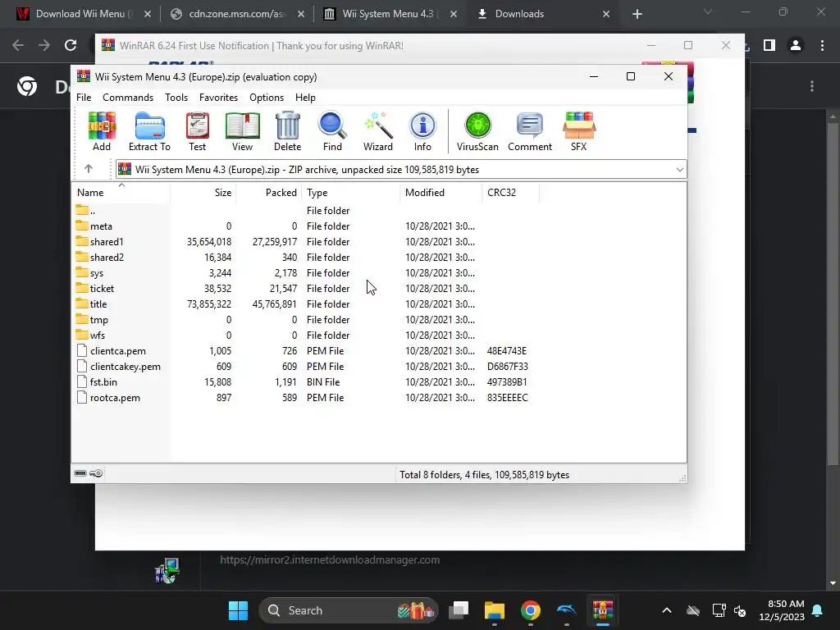Open the File menu
The image size is (840, 630).
84,98
